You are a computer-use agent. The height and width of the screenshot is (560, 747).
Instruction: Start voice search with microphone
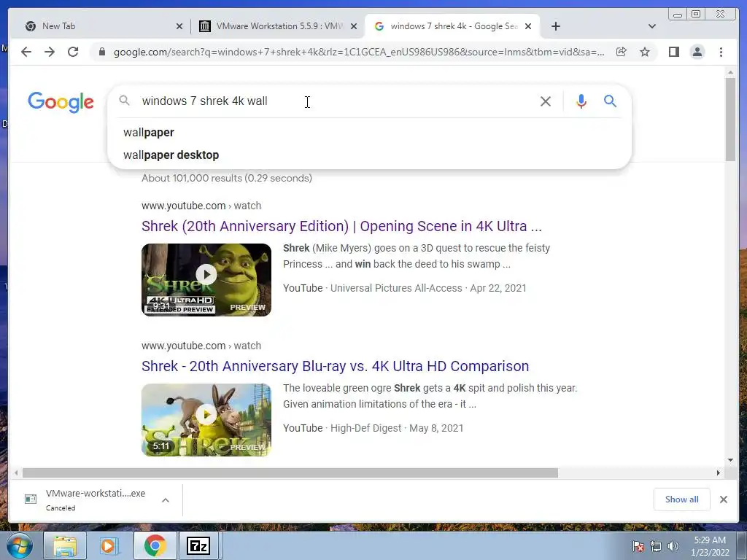(581, 101)
